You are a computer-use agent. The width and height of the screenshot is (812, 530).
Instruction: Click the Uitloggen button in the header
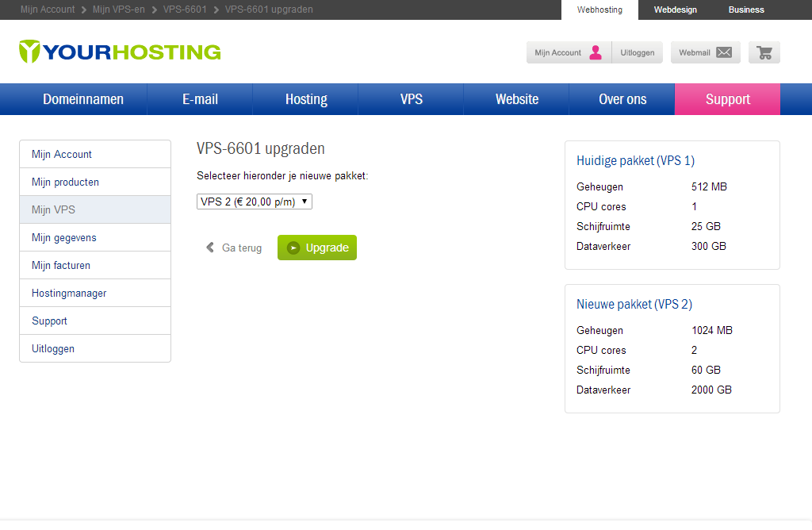(x=638, y=52)
